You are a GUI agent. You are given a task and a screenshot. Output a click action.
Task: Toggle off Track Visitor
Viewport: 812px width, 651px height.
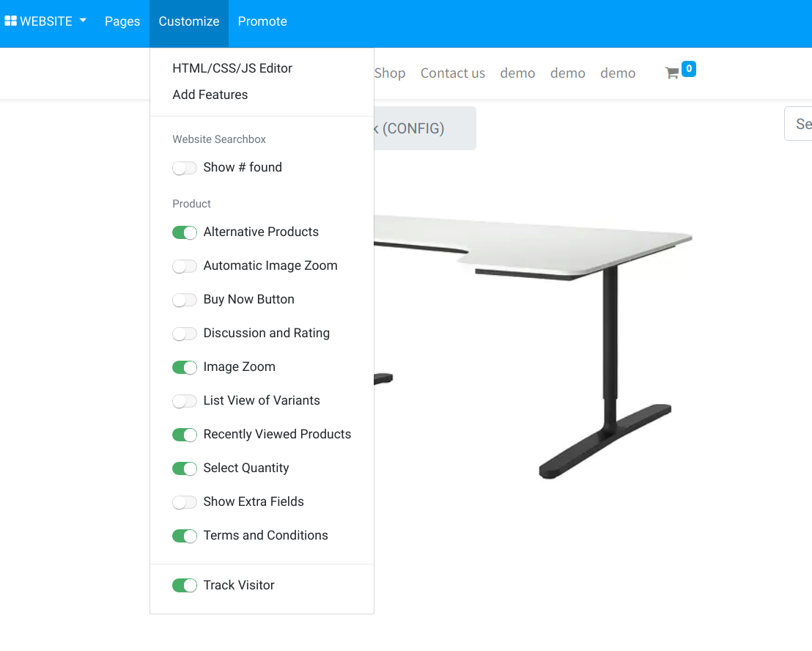point(185,585)
